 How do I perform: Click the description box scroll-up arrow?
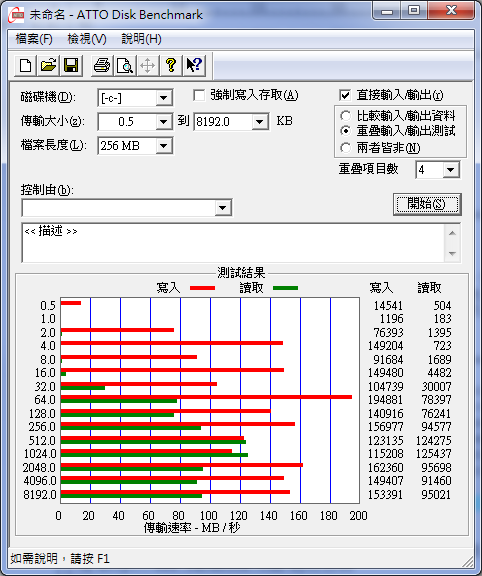[452, 233]
